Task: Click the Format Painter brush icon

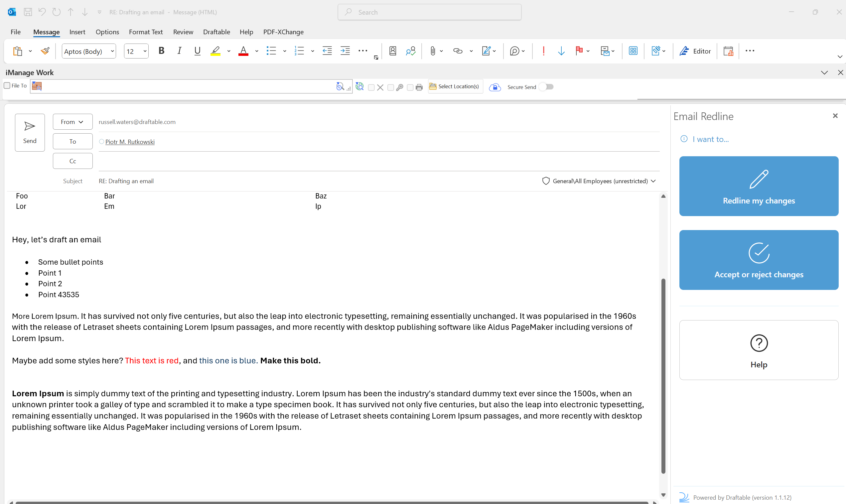Action: tap(45, 51)
